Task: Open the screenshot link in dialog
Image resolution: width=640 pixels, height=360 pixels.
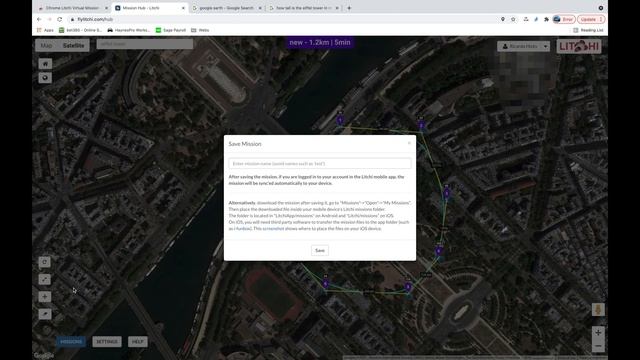Action: coord(273,229)
